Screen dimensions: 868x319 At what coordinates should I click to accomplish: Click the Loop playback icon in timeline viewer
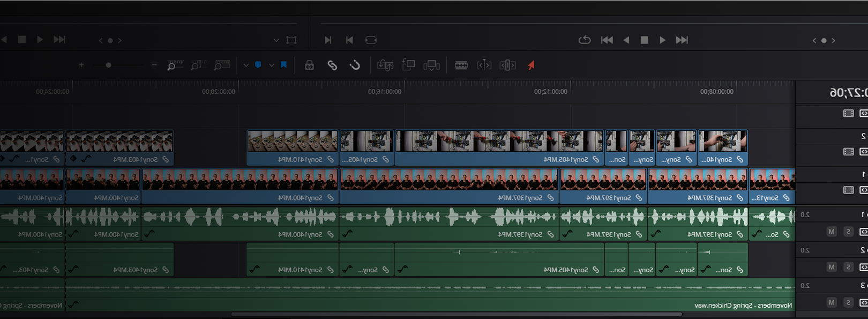pos(585,40)
